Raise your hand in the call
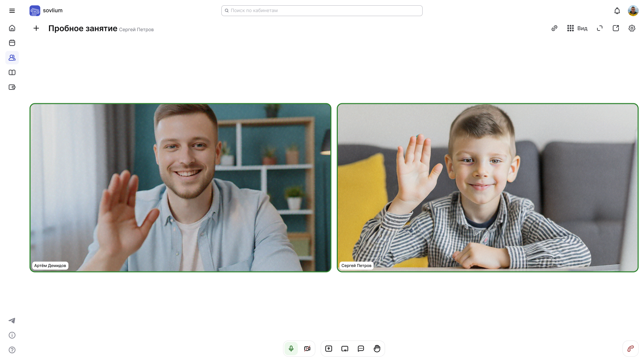 click(377, 349)
